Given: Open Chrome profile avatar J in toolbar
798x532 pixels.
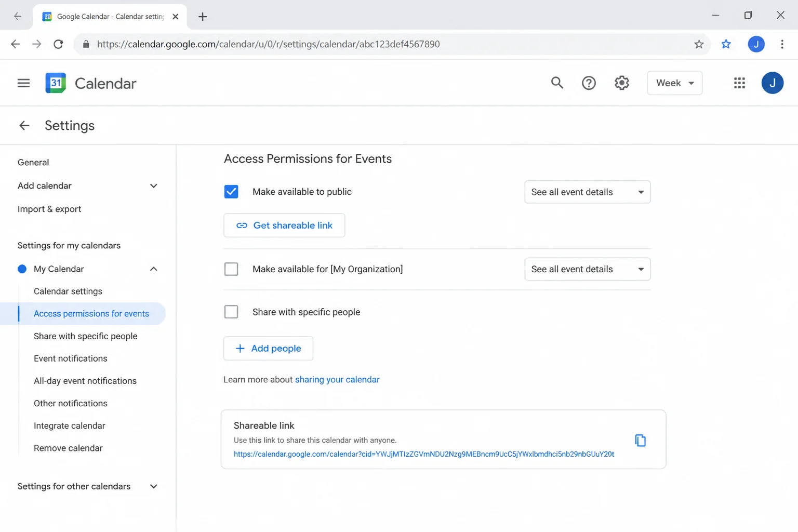Looking at the screenshot, I should [756, 44].
